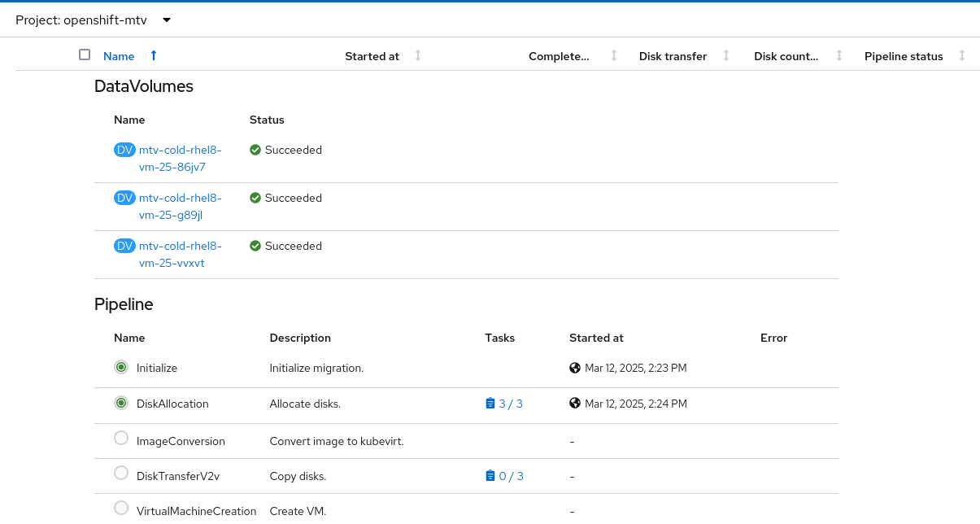Click the VirtualMachineCreation pending step icon
This screenshot has height=524, width=980.
(x=121, y=508)
